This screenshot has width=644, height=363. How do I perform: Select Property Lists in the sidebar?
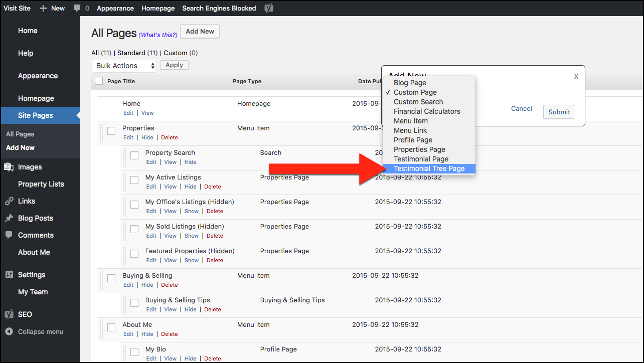[x=41, y=184]
